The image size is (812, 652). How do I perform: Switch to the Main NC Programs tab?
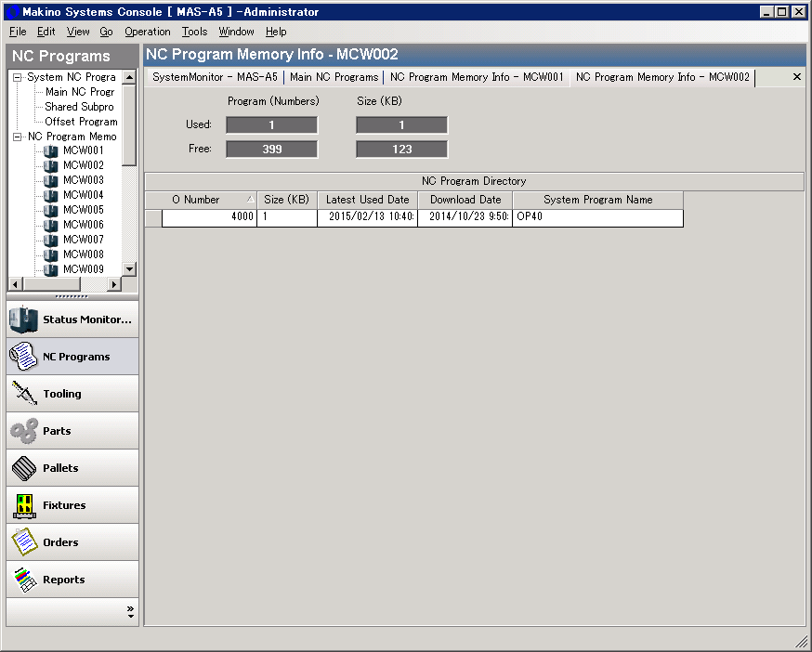[x=334, y=77]
